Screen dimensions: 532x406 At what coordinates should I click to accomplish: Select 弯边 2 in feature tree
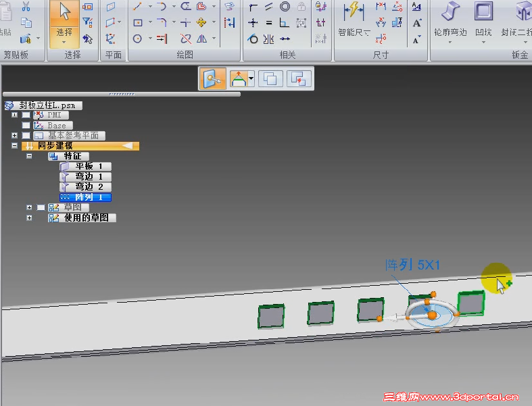[x=85, y=186]
